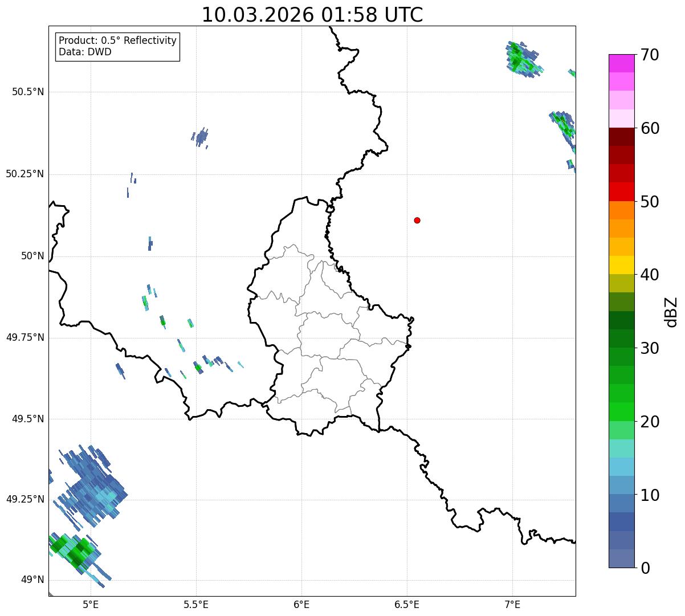Image resolution: width=685 pixels, height=616 pixels.
Task: Click the 6E longitude axis label
Action: point(301,604)
